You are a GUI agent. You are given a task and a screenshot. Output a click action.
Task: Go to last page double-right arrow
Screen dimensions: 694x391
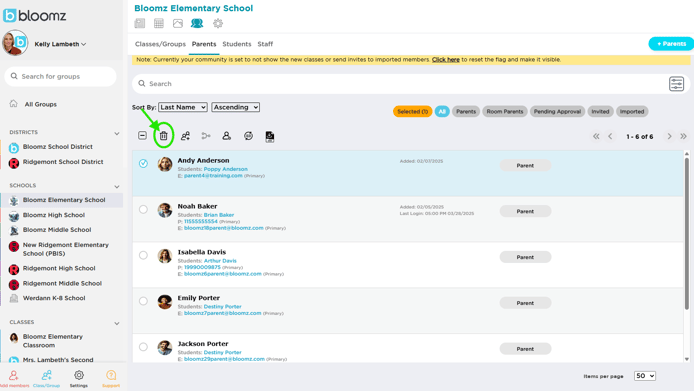point(683,136)
